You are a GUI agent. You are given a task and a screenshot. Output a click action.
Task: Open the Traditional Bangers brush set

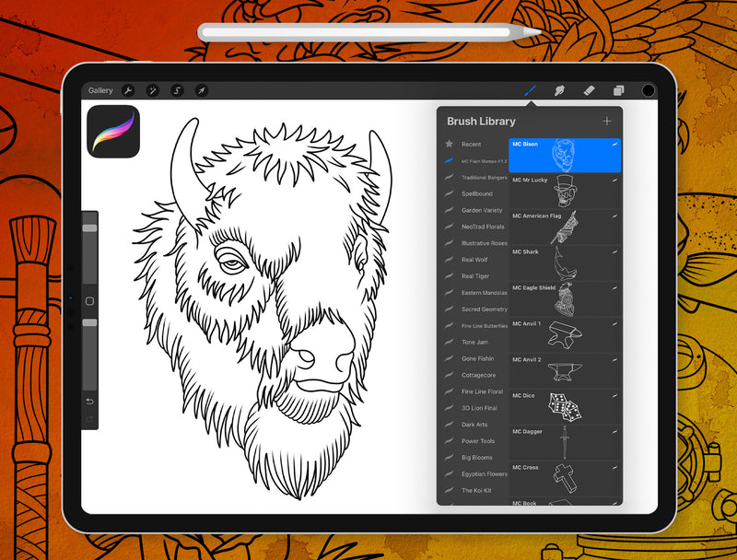pyautogui.click(x=484, y=177)
